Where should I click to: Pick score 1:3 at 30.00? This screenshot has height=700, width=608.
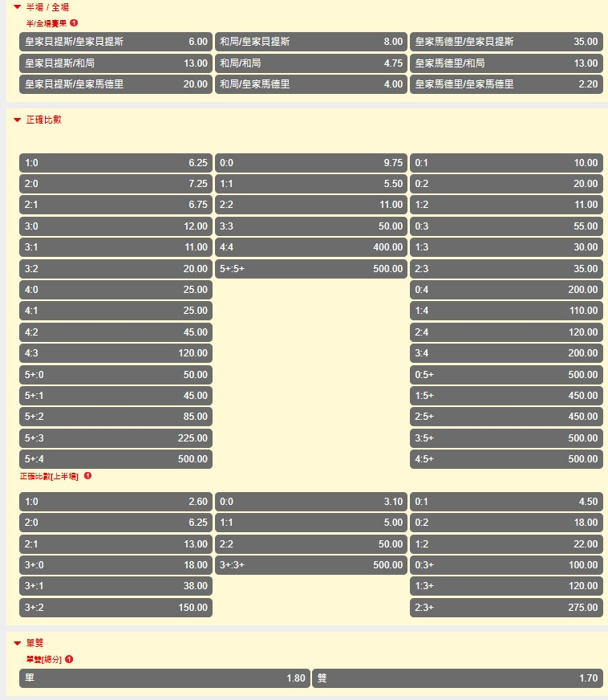(x=506, y=247)
